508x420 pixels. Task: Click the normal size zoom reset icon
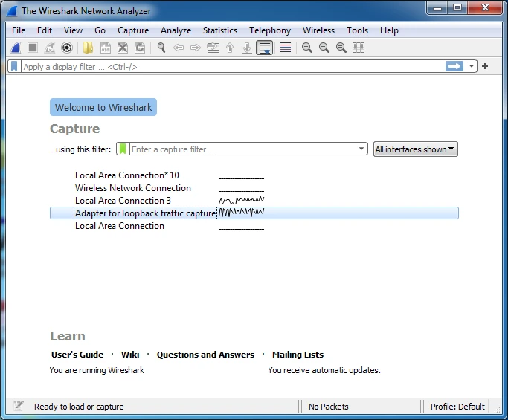pos(341,48)
